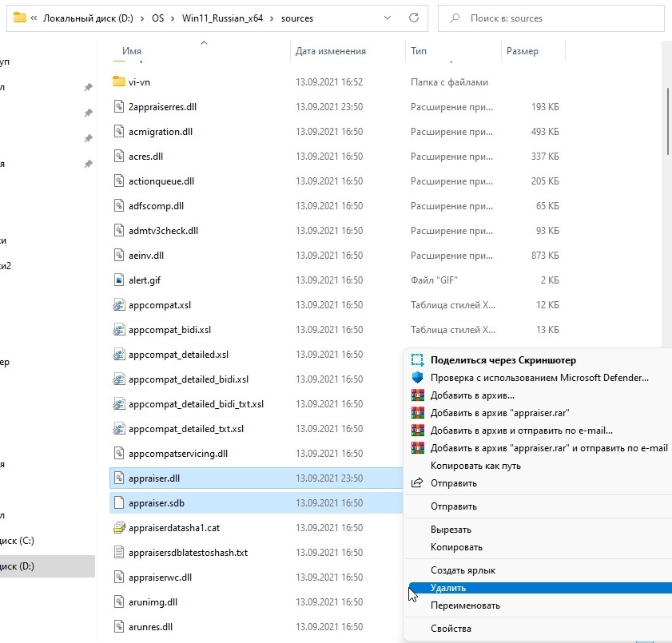Select disk (D:) in navigation pane
The height and width of the screenshot is (643, 672).
point(47,566)
